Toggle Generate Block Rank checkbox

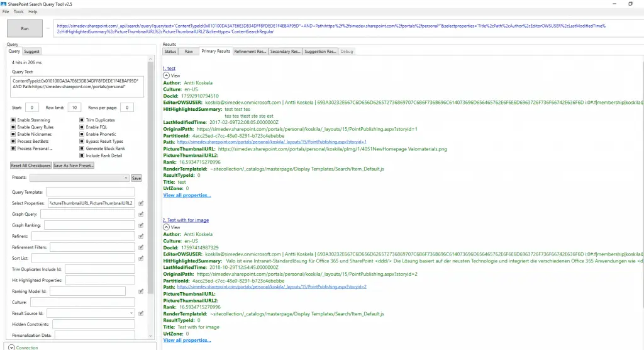pos(82,149)
